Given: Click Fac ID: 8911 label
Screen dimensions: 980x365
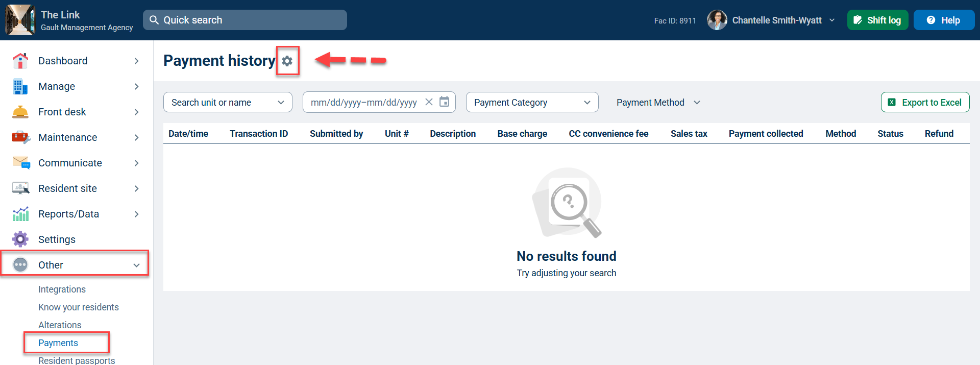Looking at the screenshot, I should pos(675,20).
